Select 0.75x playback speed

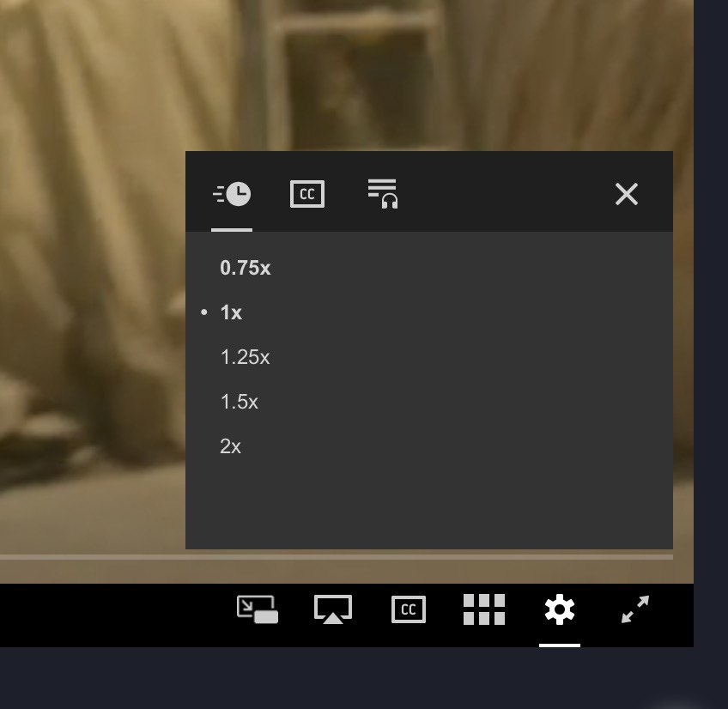coord(246,268)
